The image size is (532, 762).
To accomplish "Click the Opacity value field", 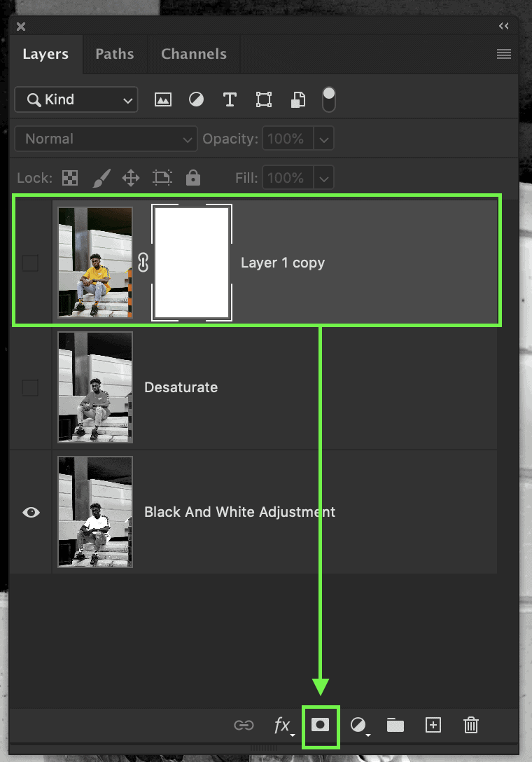I will coord(288,139).
